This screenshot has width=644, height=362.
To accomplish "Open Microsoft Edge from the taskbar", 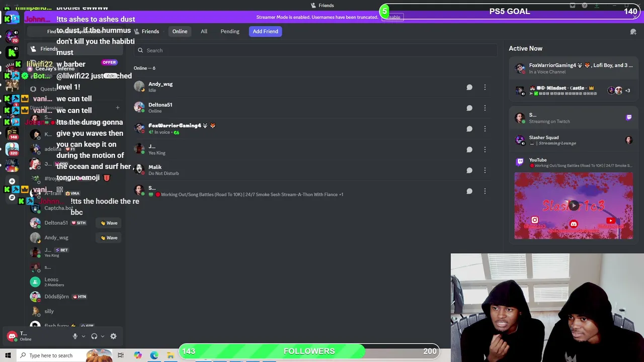I will (154, 355).
